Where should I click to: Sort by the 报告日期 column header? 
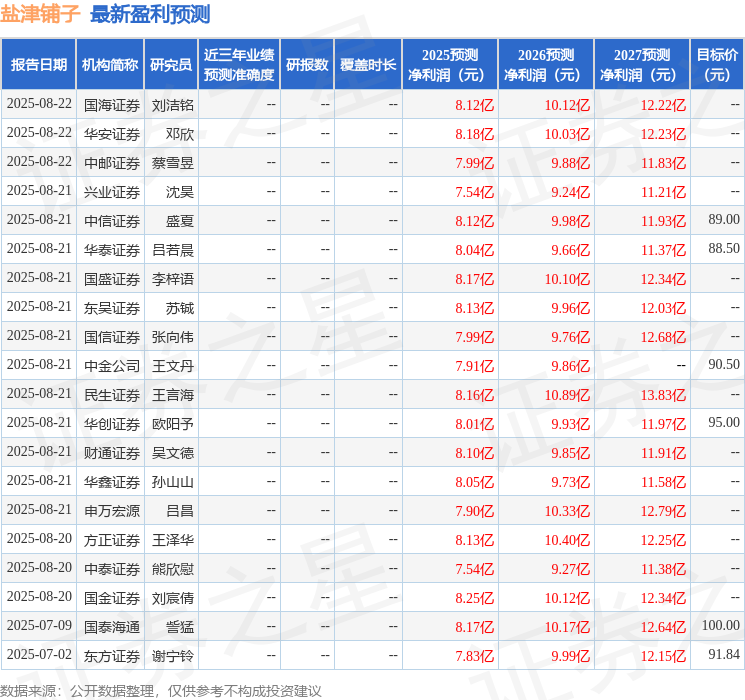pyautogui.click(x=39, y=65)
